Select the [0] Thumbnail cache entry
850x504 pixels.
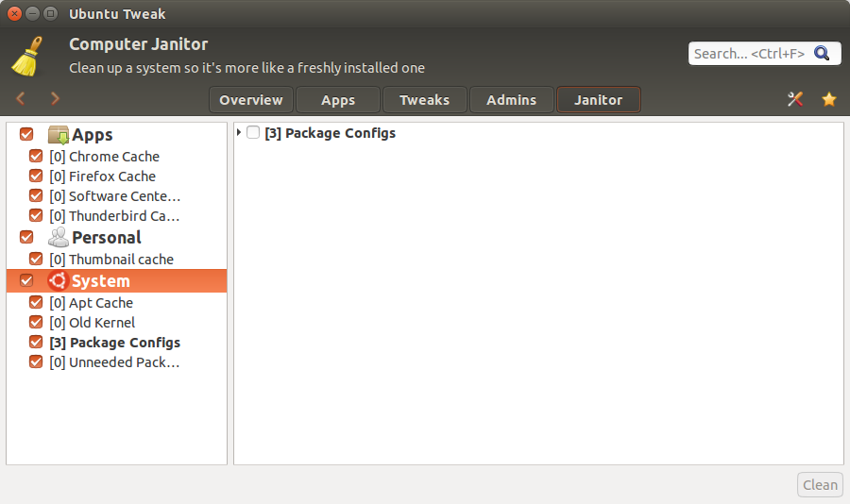(111, 260)
